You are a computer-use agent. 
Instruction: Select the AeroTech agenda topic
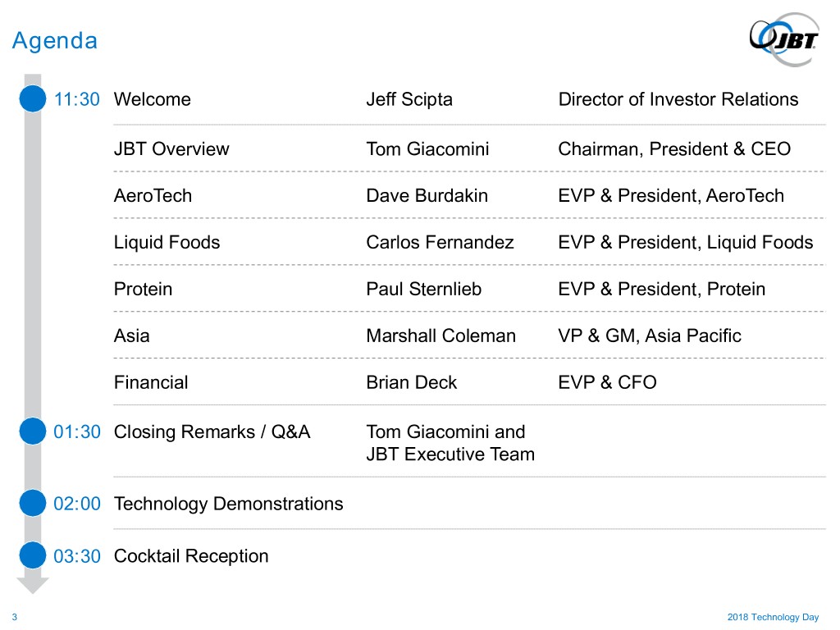point(153,195)
